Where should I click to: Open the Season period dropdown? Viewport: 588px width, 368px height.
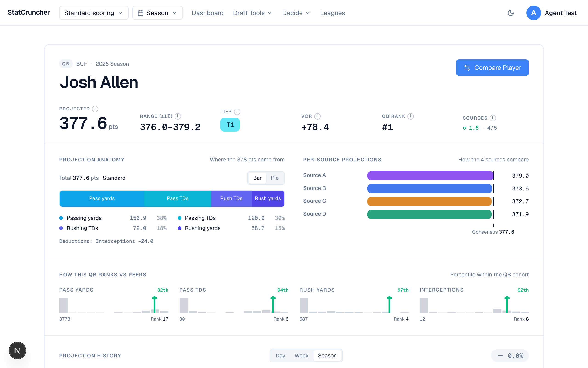pos(157,13)
